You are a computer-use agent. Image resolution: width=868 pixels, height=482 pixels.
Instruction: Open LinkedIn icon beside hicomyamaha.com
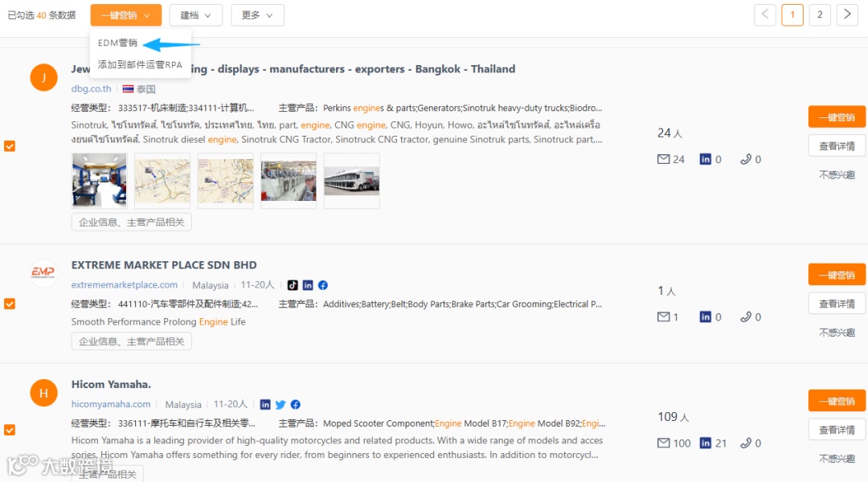(265, 405)
